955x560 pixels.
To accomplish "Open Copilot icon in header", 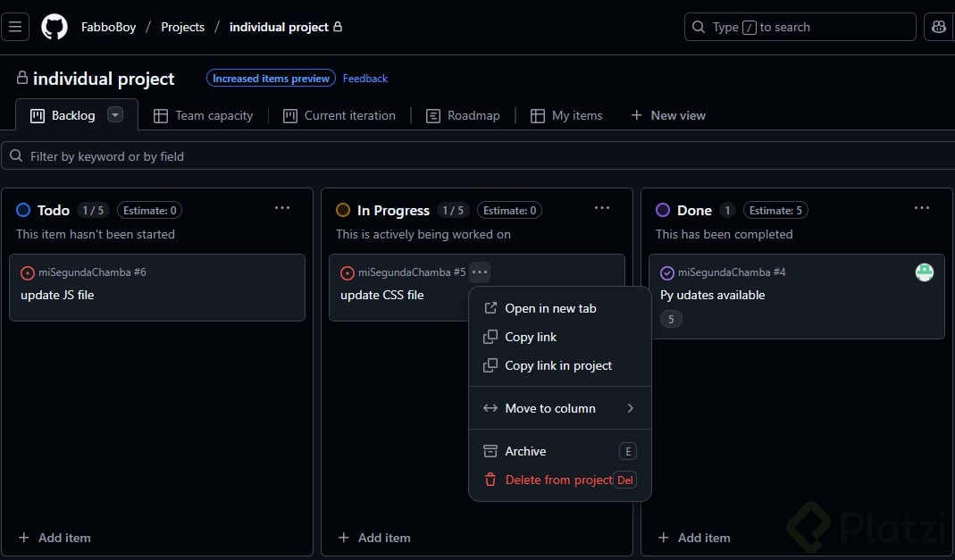I will tap(939, 27).
